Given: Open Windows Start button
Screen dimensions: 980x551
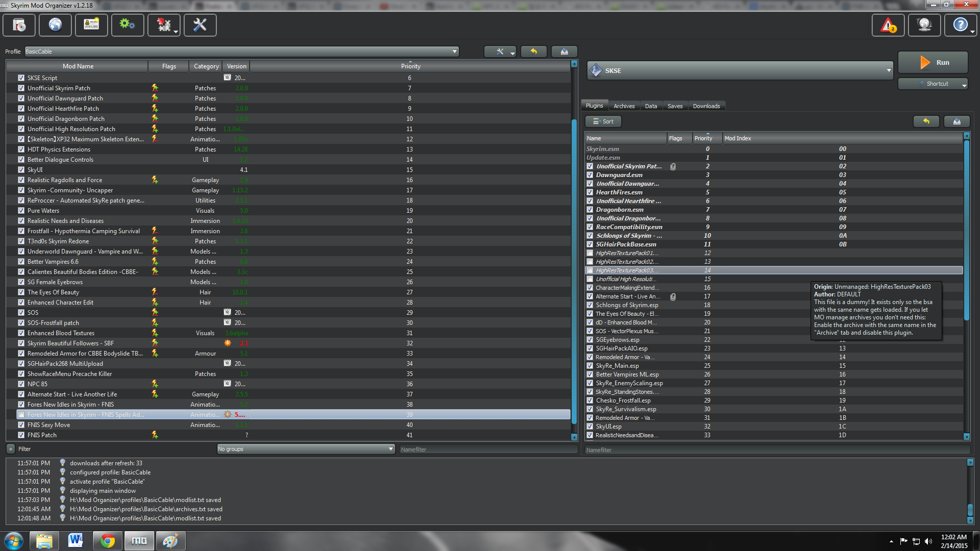Looking at the screenshot, I should (x=14, y=541).
